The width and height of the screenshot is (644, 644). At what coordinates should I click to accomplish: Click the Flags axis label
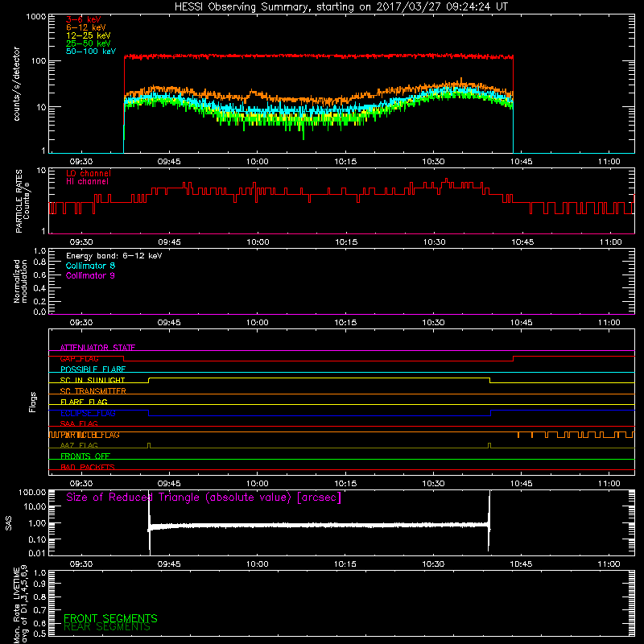pos(33,402)
